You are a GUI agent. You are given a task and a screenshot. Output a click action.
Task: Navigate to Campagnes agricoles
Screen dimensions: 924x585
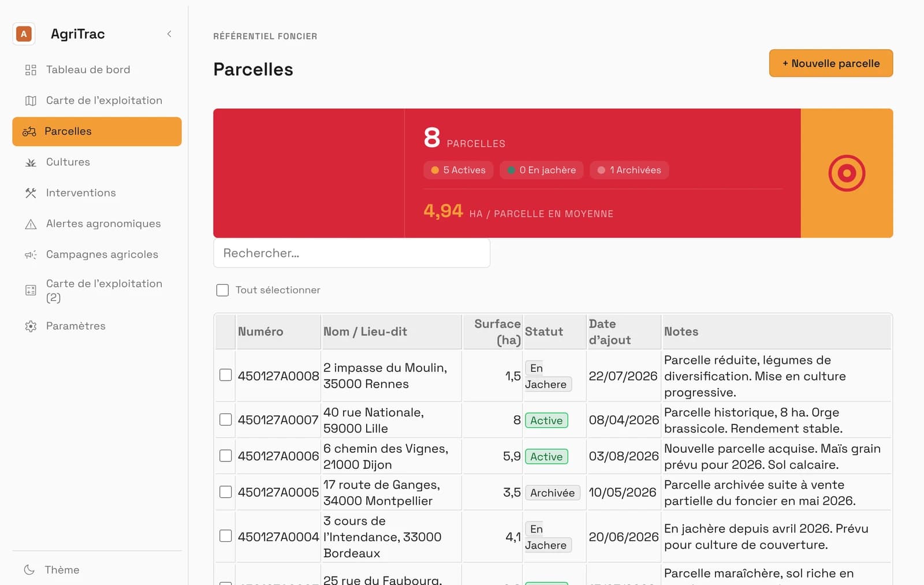(97, 255)
